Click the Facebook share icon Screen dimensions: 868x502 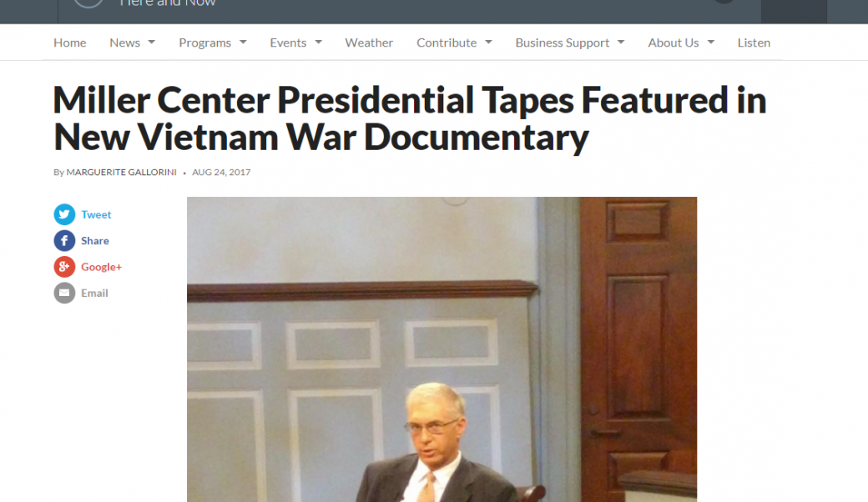pos(64,240)
